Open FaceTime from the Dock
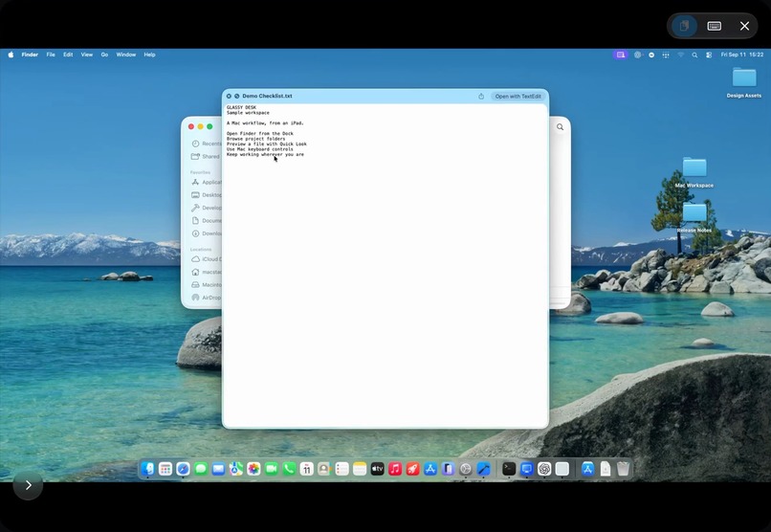Screen dimensions: 771x532 pos(272,469)
